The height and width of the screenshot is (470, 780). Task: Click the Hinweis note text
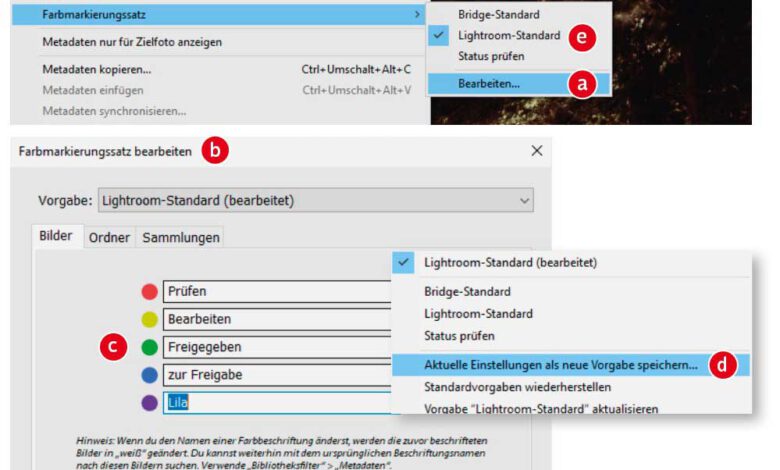tap(282, 453)
